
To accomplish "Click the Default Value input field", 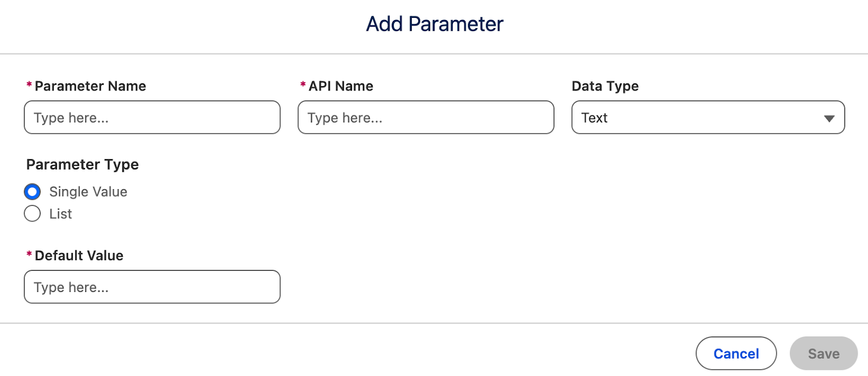I will coord(152,287).
